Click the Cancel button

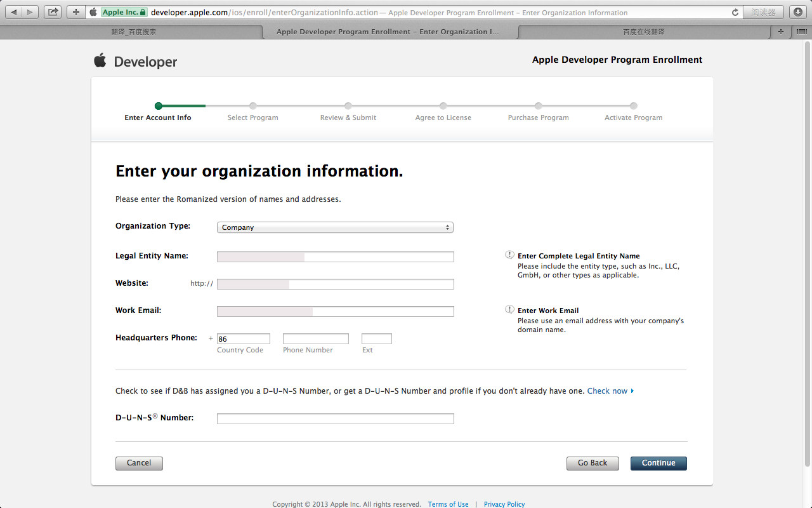click(139, 464)
